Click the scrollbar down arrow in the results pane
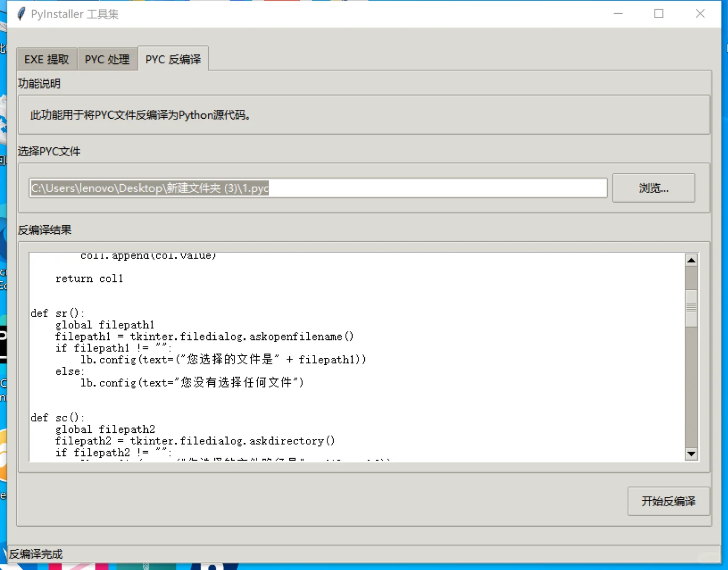Screen dimensions: 728x570 tap(692, 453)
